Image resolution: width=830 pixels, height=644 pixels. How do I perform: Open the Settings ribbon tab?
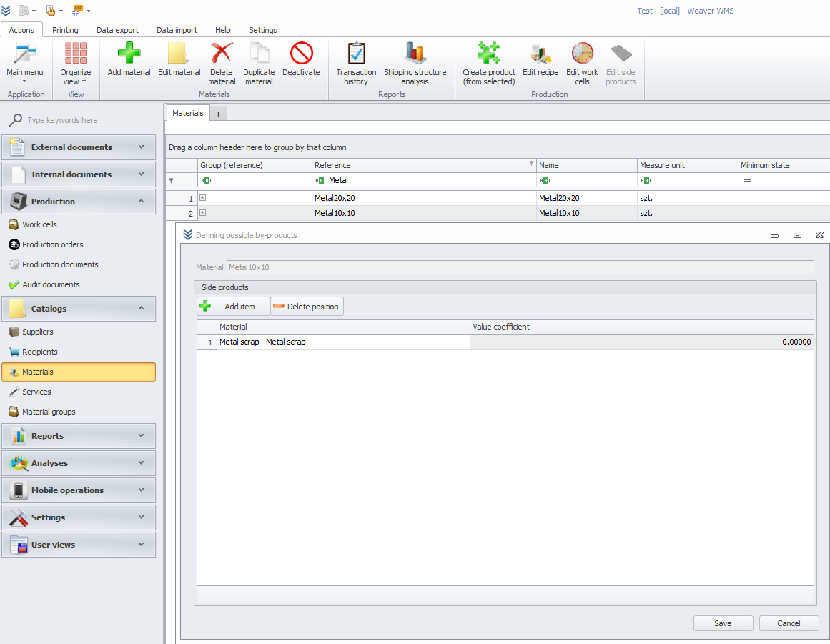(x=263, y=30)
